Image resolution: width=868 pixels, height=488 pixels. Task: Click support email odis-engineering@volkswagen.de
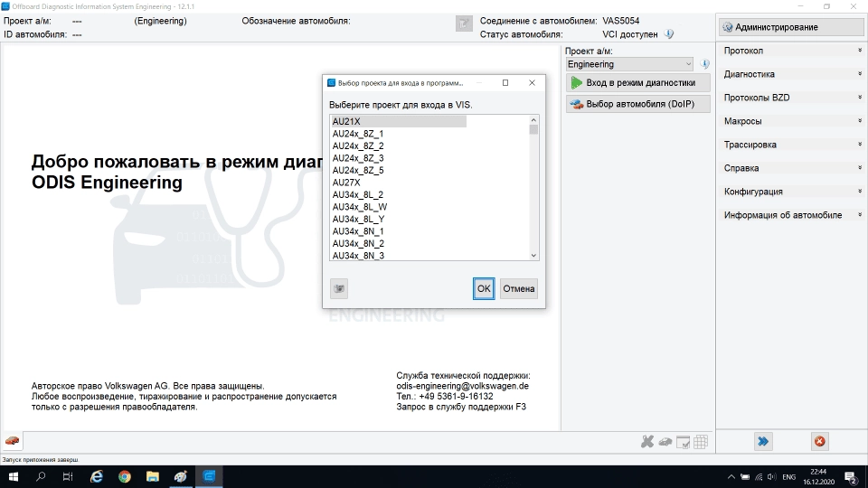[462, 386]
